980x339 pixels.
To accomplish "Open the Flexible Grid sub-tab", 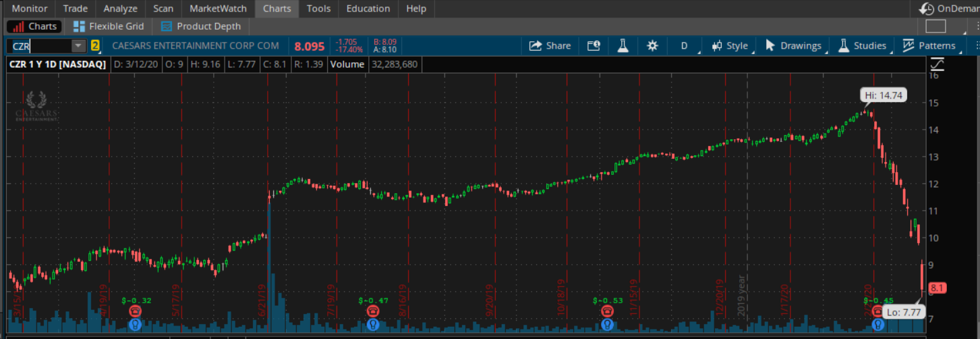I will point(109,26).
